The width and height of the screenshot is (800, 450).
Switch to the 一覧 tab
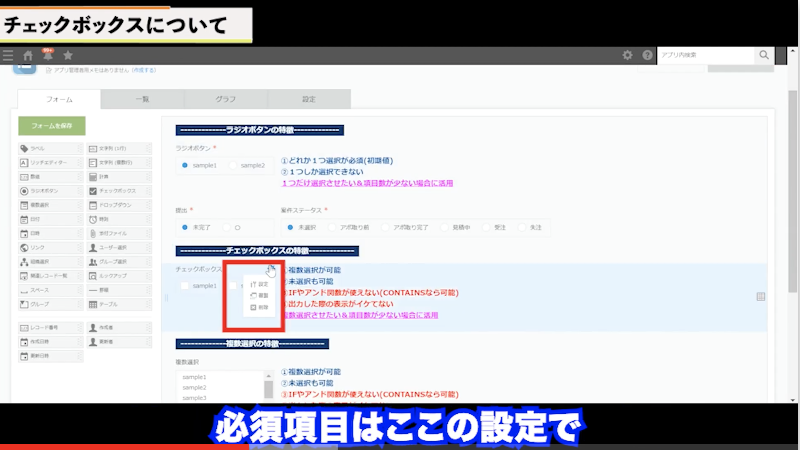pos(142,99)
